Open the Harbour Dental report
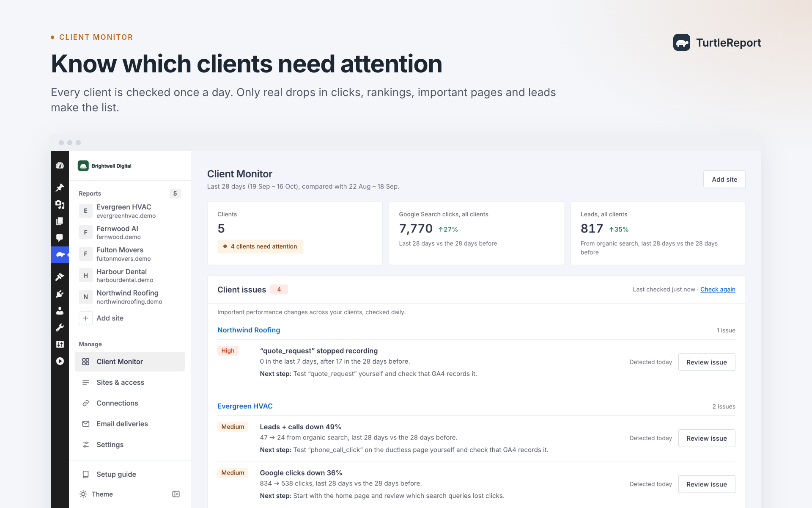 coord(130,275)
